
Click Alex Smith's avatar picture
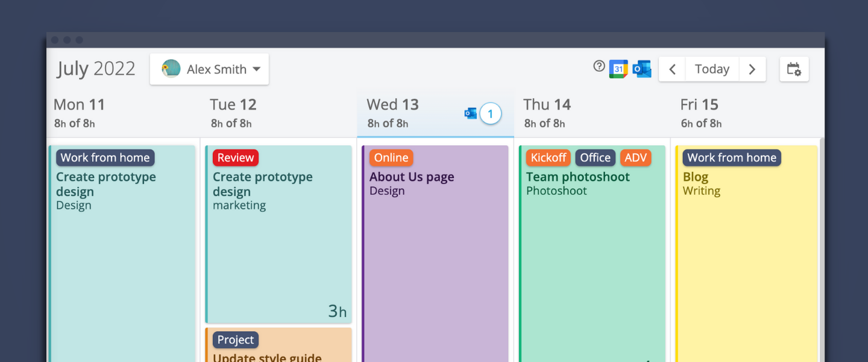coord(171,69)
